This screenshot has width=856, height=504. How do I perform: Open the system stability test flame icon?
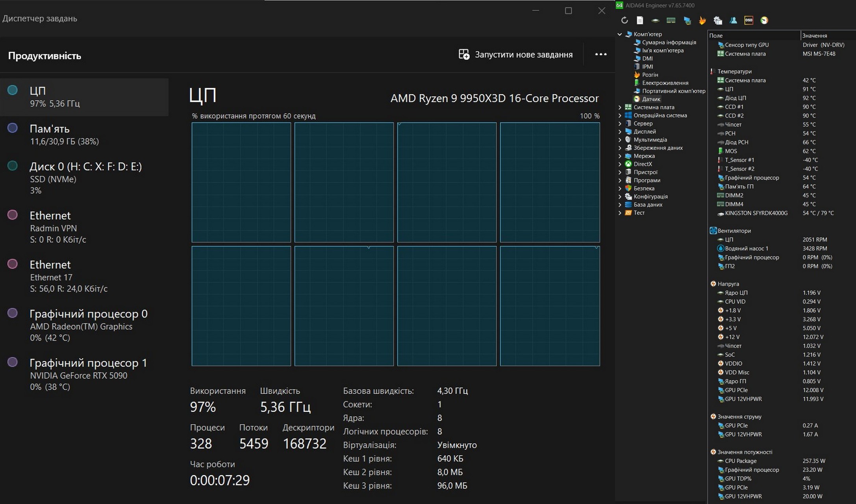click(702, 20)
